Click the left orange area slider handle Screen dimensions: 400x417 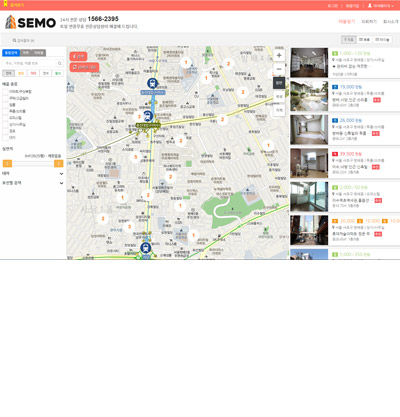coord(7,163)
